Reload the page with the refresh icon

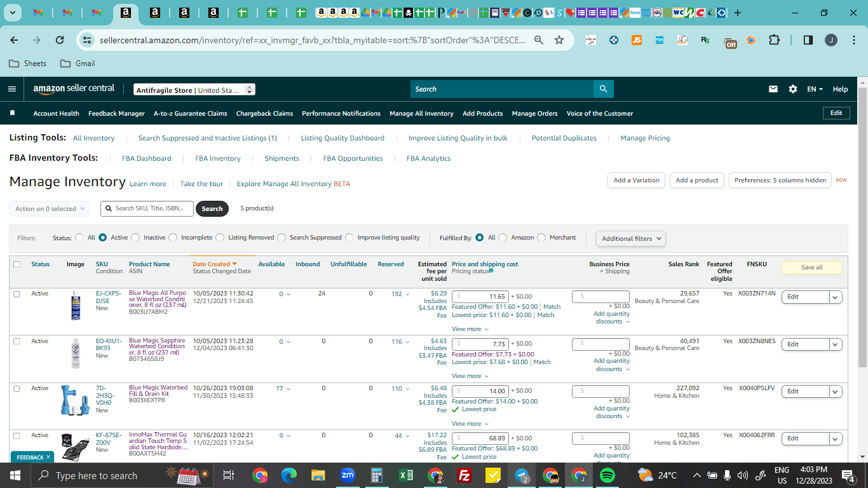pyautogui.click(x=60, y=40)
